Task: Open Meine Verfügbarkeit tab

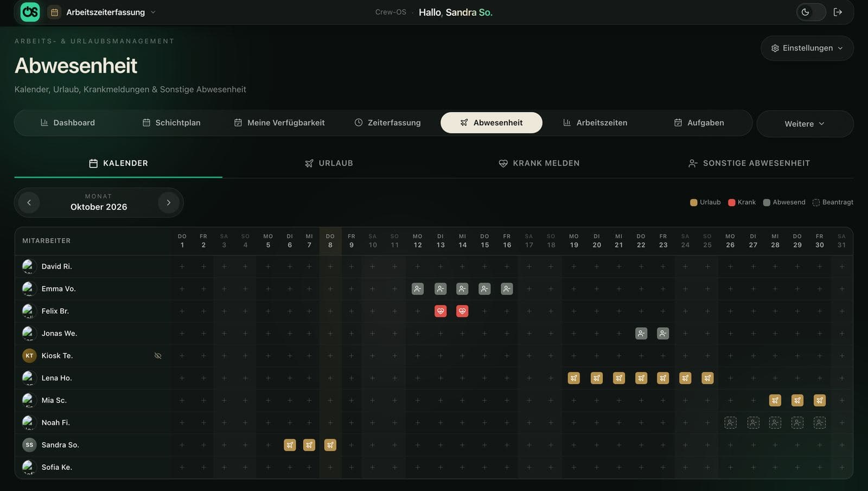Action: click(x=279, y=123)
